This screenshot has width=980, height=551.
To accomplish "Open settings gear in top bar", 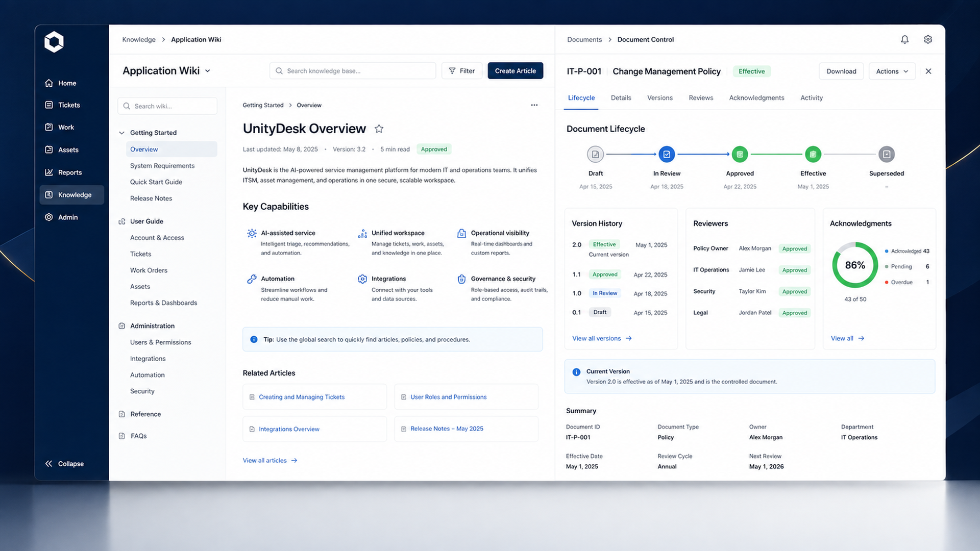I will [x=928, y=39].
